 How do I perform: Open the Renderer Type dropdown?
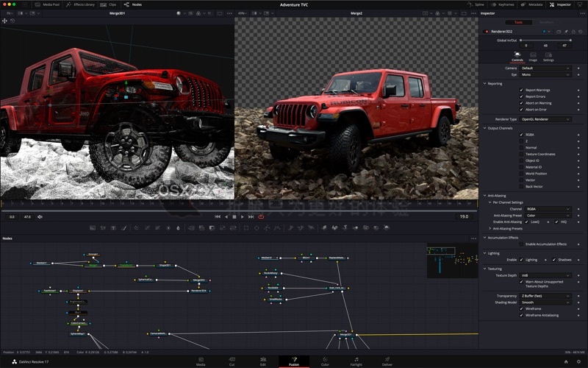pyautogui.click(x=545, y=119)
